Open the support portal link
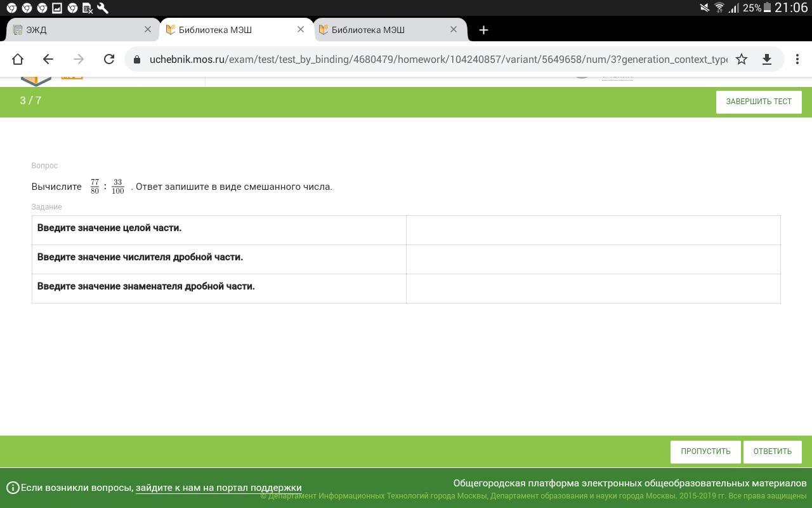 tap(218, 488)
